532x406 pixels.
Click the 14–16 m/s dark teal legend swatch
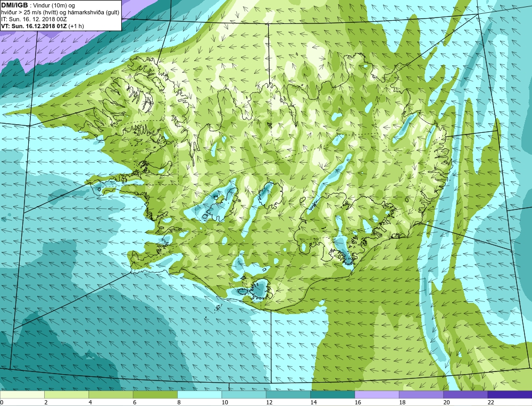coord(332,395)
